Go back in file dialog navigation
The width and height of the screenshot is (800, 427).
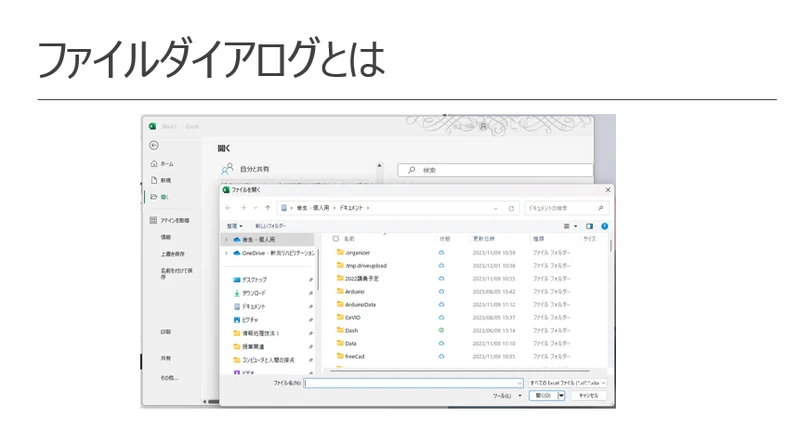[228, 208]
